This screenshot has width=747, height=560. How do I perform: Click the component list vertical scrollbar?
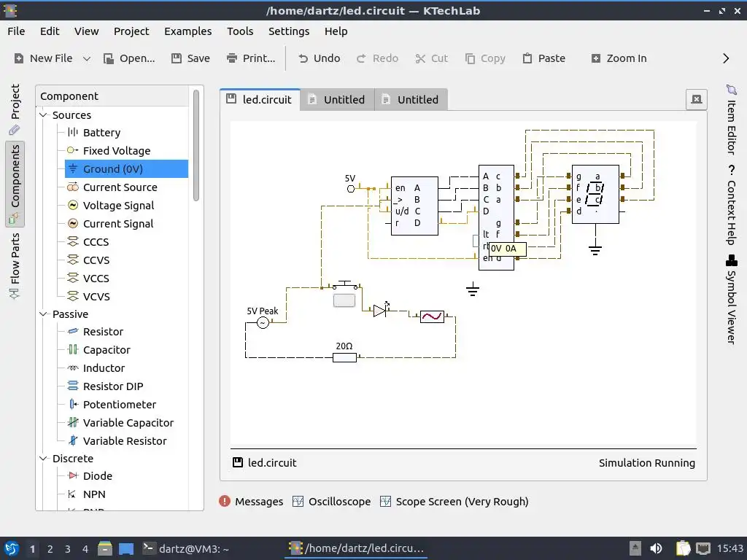point(196,145)
